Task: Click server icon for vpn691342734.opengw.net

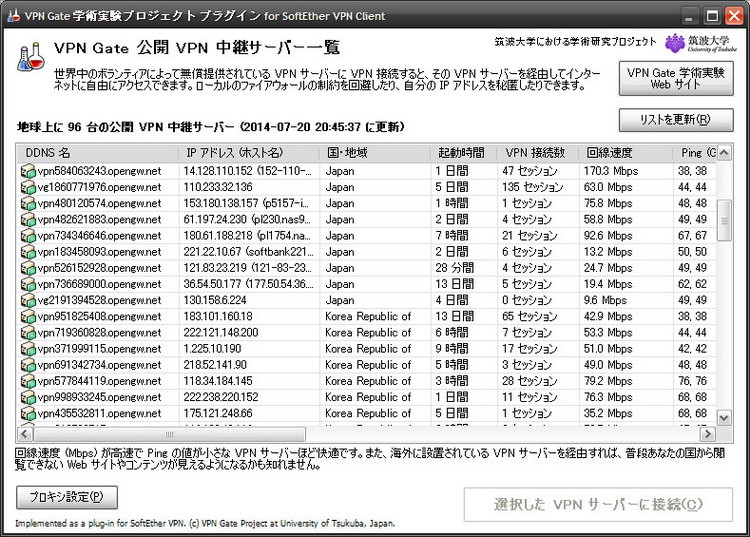Action: tap(28, 365)
